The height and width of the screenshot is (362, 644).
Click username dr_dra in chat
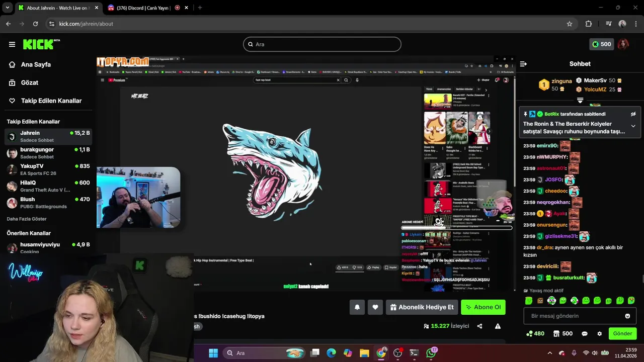(544, 247)
